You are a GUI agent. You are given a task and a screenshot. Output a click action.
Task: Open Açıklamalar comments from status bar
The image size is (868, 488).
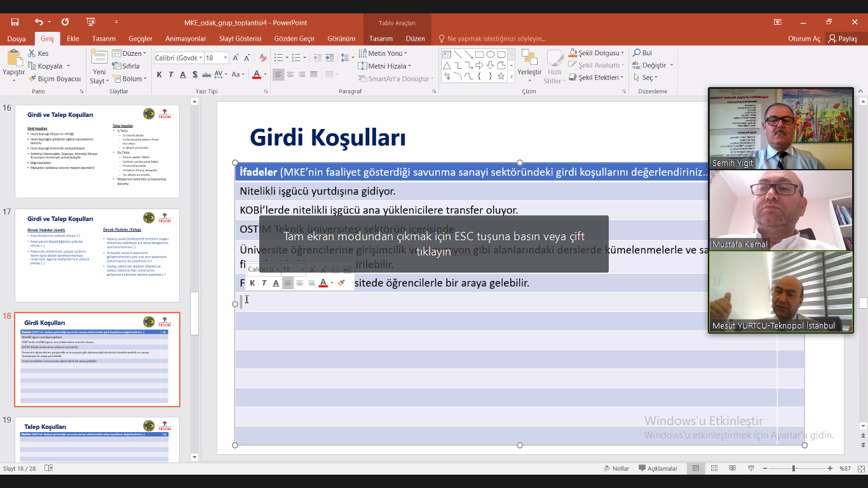[658, 468]
